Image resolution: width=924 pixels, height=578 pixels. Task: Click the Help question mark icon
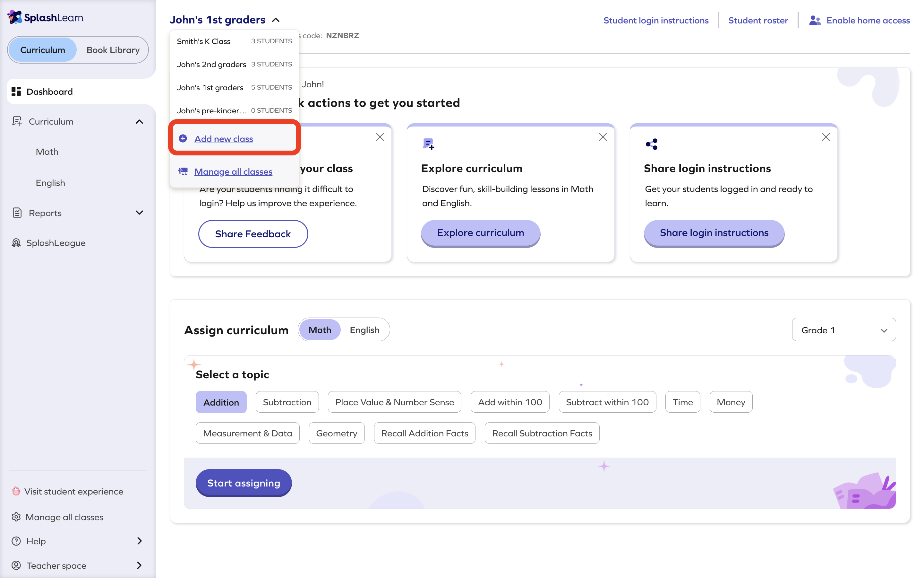tap(16, 541)
